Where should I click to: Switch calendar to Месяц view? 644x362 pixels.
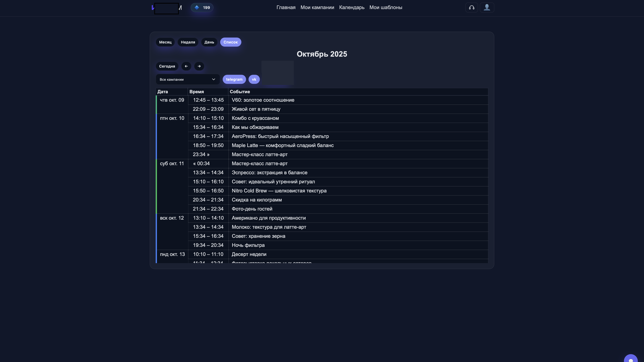(165, 42)
